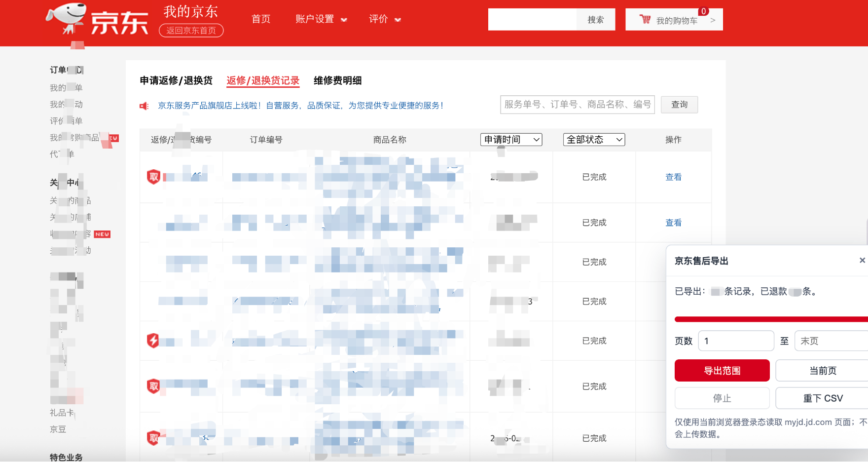Screen dimensions: 868x462
Task: Expand the 账户设置 dropdown menu
Action: (x=321, y=19)
